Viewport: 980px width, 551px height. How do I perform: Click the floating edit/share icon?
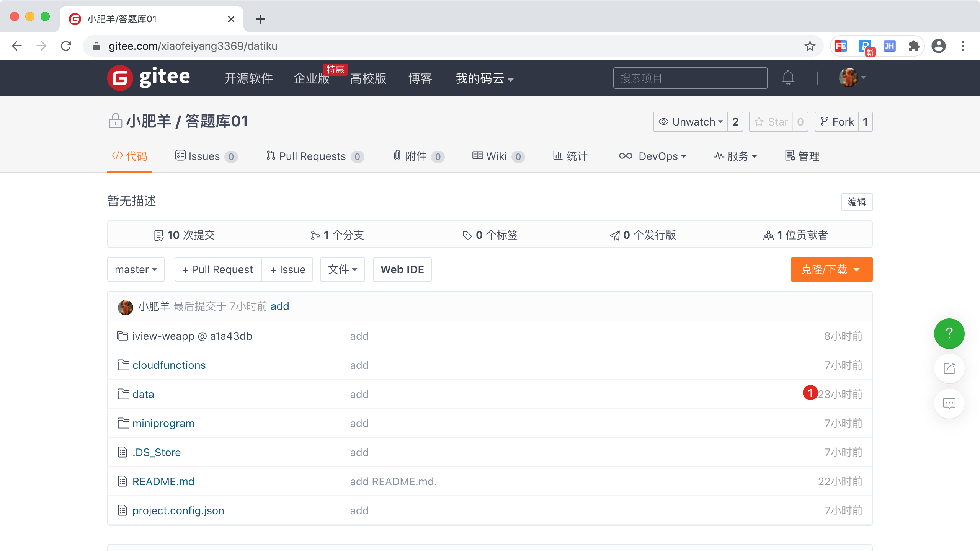(x=949, y=368)
